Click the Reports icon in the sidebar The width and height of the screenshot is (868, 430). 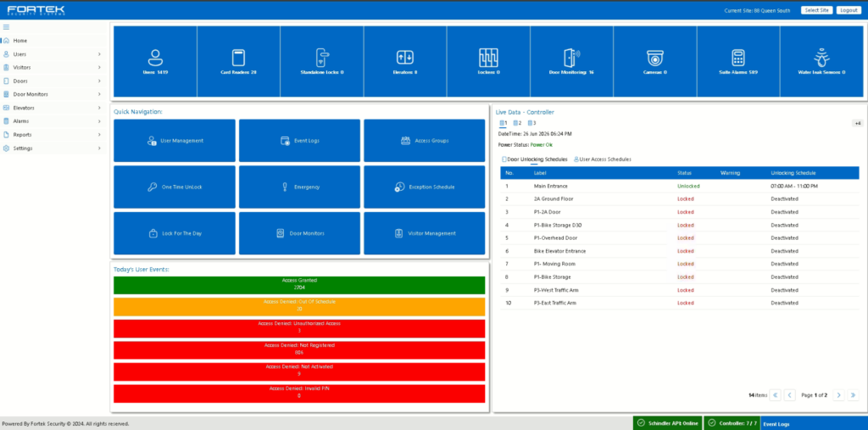pos(6,135)
